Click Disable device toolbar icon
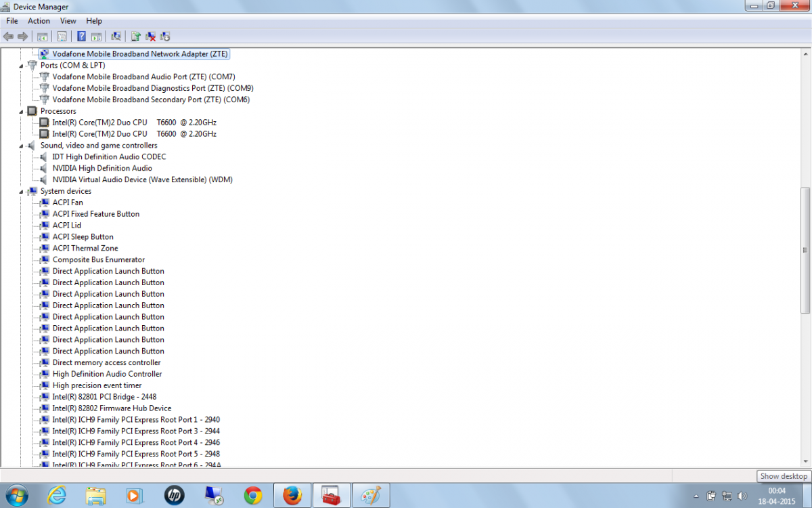The width and height of the screenshot is (812, 508). pos(165,36)
